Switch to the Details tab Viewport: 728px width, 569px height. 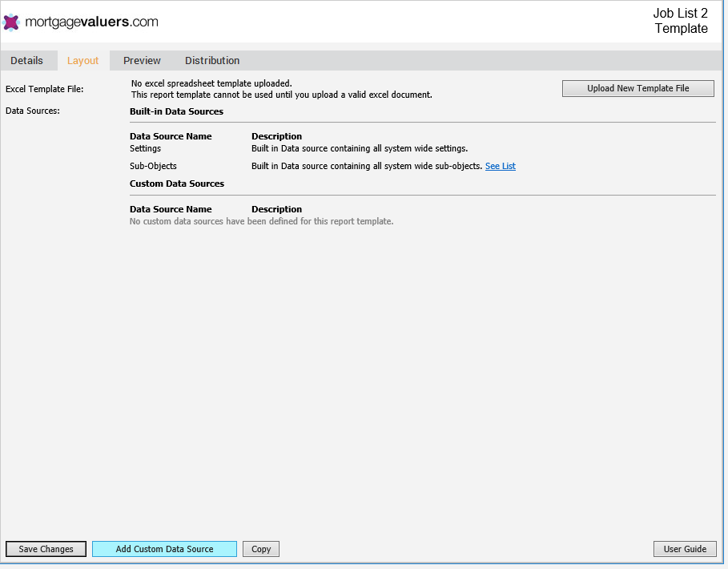click(x=27, y=60)
